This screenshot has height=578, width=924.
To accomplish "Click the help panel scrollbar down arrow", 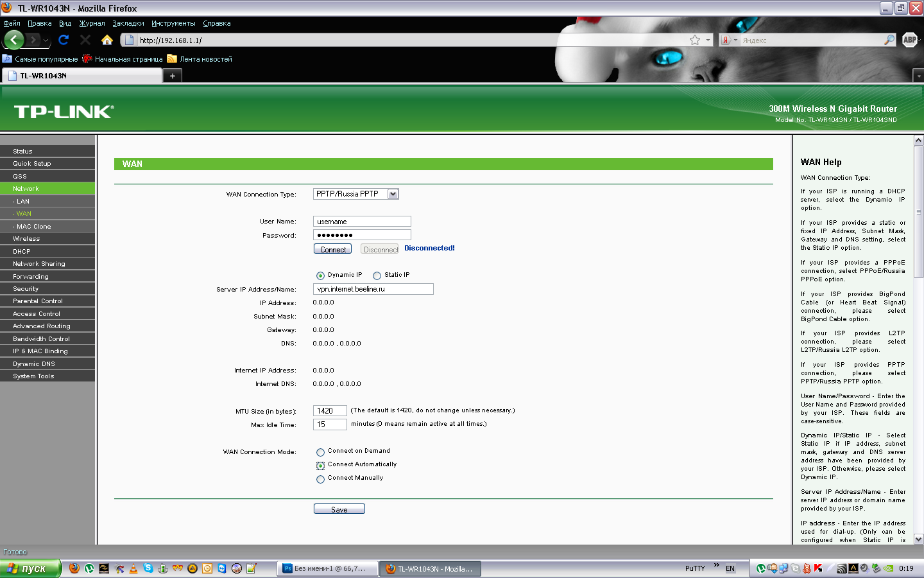I will (918, 539).
